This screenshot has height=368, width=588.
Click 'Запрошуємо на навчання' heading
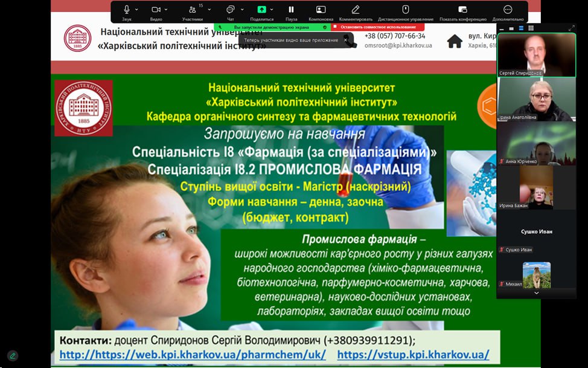tap(284, 134)
